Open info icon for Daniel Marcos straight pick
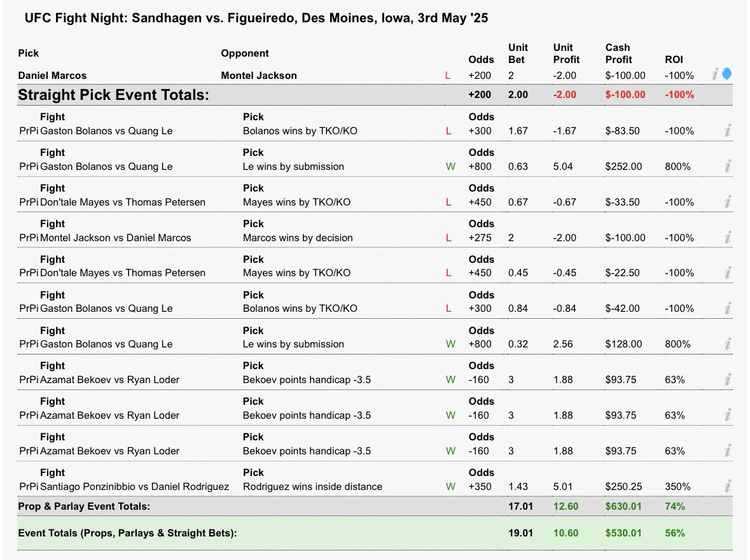Image resolution: width=750 pixels, height=560 pixels. coord(714,74)
